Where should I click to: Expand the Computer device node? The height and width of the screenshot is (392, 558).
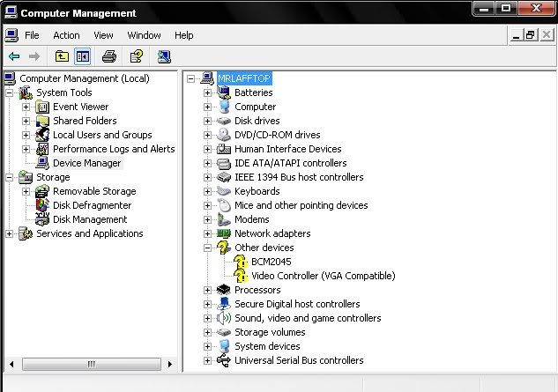coord(207,107)
